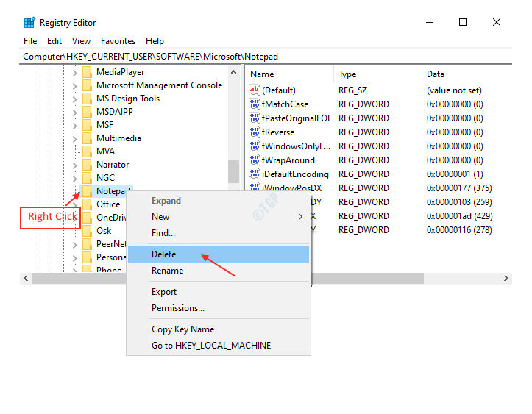Click the MSDAIPP folder icon
The image size is (532, 414).
click(88, 112)
